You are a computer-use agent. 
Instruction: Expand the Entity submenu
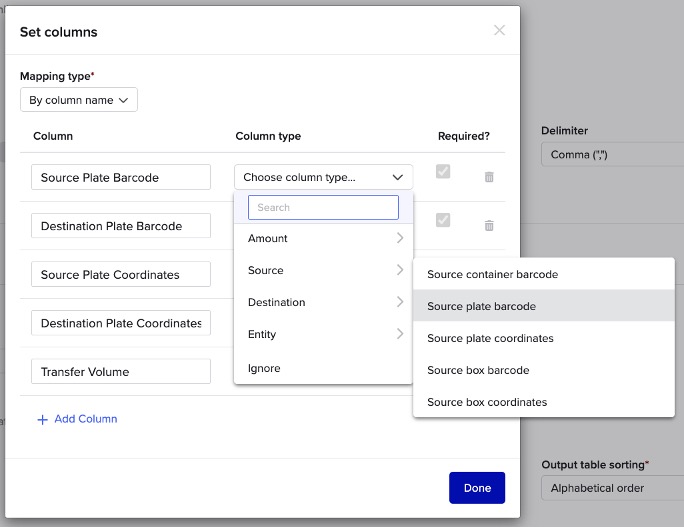pyautogui.click(x=323, y=334)
